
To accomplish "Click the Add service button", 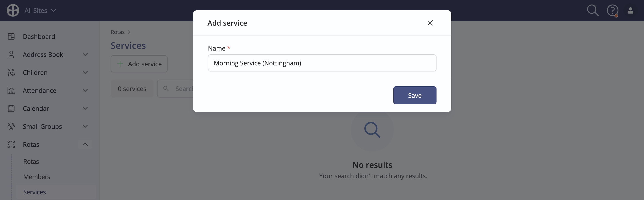I will (x=139, y=64).
